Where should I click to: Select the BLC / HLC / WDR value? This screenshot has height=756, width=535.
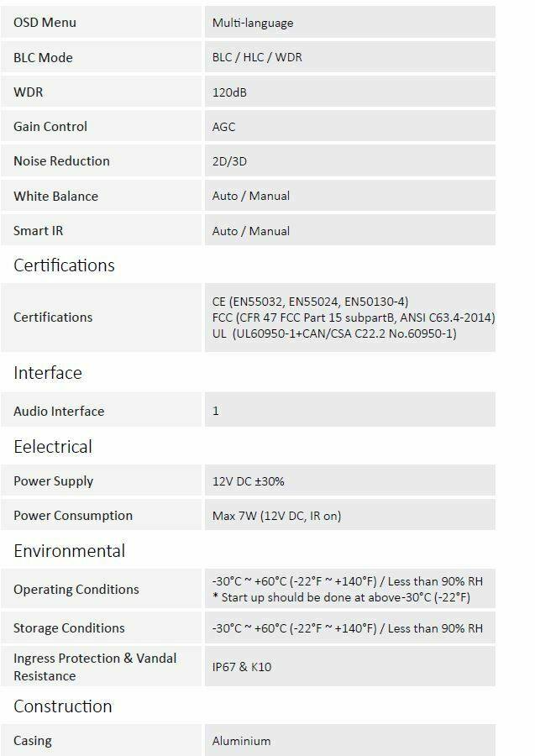pyautogui.click(x=257, y=57)
